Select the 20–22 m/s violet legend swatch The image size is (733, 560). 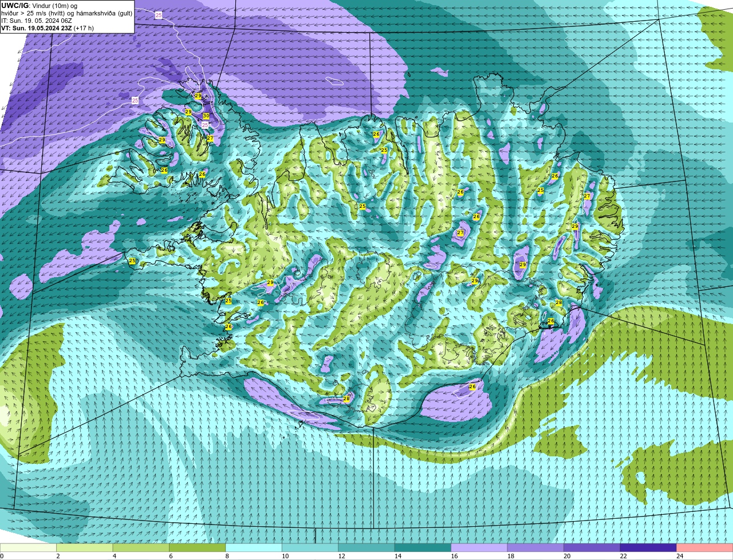(x=592, y=548)
